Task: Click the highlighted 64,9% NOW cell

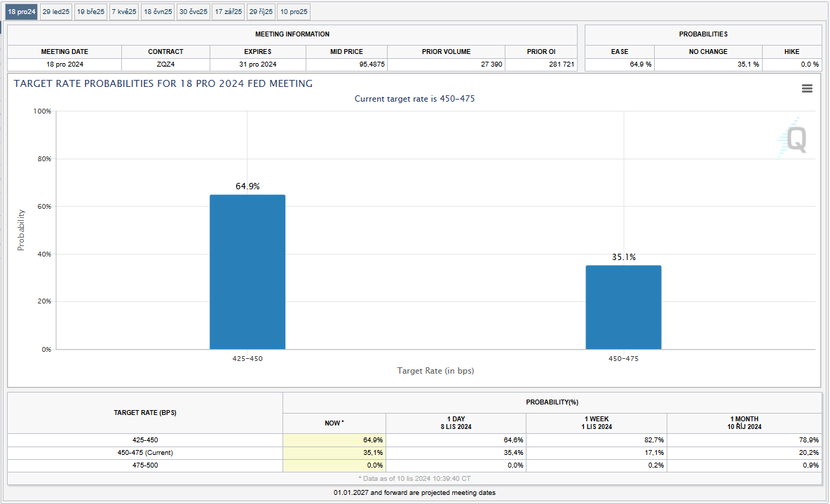Action: 334,440
